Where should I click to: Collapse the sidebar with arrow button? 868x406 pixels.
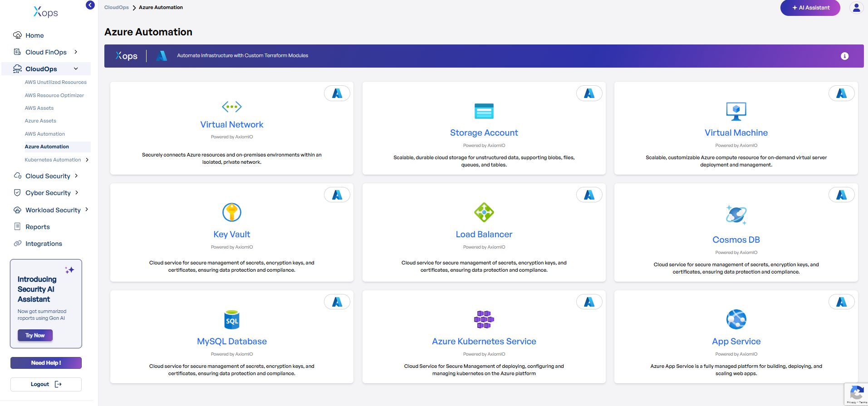pos(90,5)
